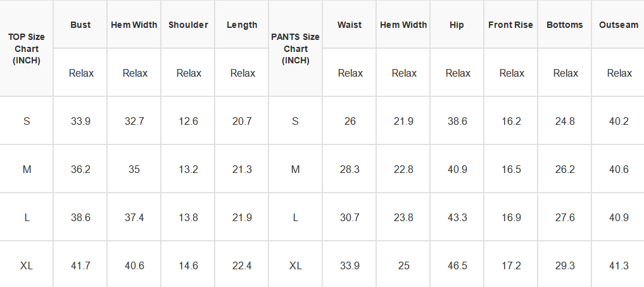
Task: Select the bottoms value 24.8 for size S
Action: [564, 121]
